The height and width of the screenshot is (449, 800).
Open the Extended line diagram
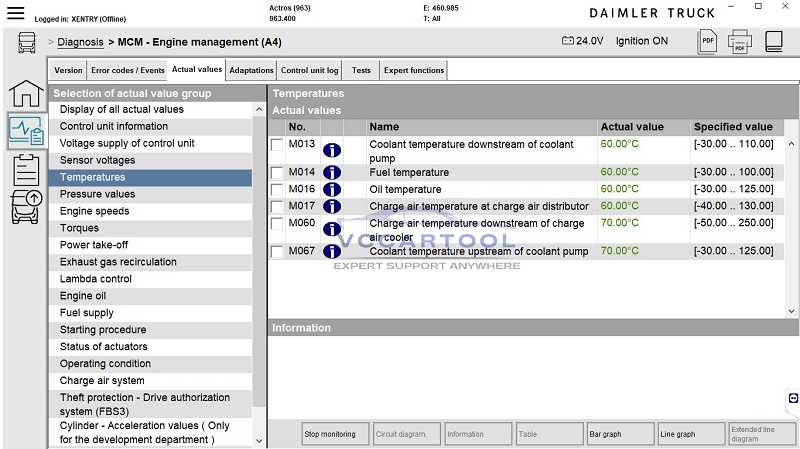click(x=762, y=434)
